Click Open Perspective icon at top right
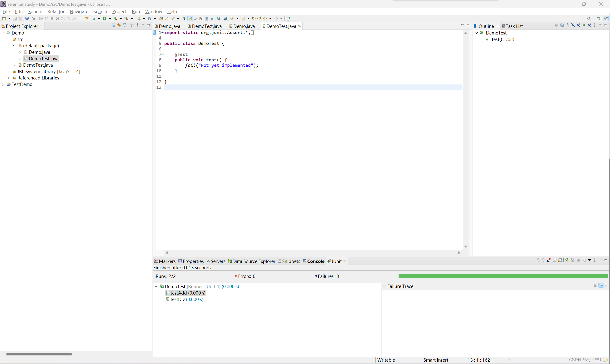610x364 pixels. click(598, 19)
